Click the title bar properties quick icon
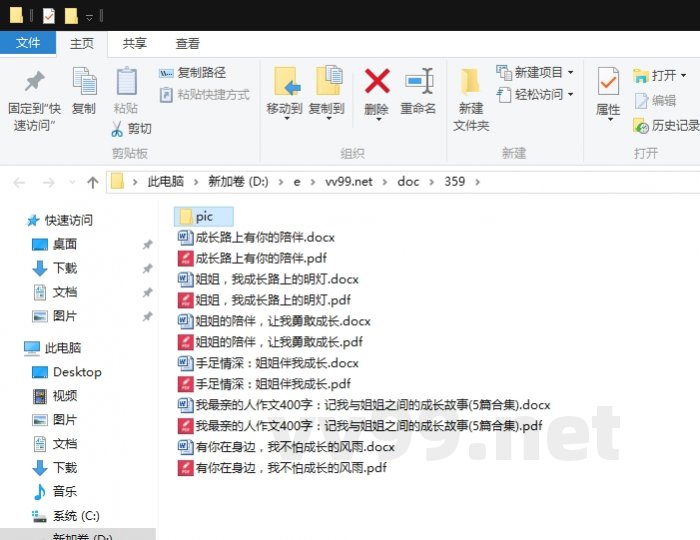Screen dimensions: 700x540 click(49, 17)
